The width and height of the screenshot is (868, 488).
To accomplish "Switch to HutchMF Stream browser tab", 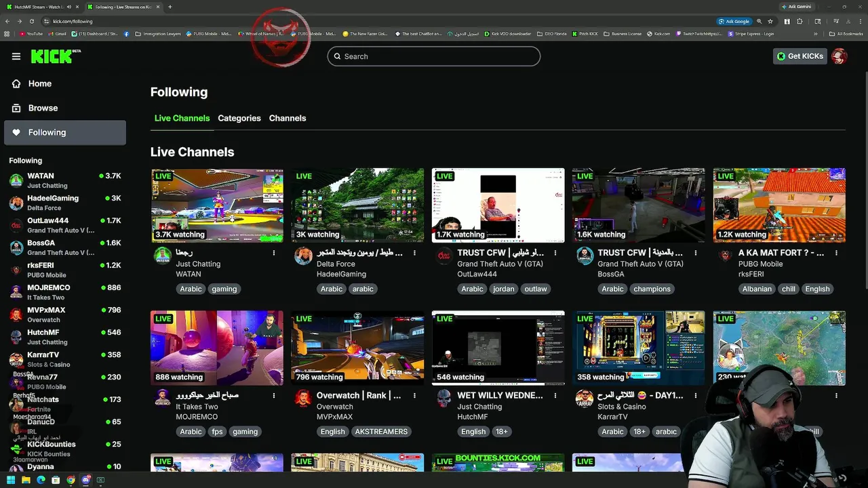I will (x=42, y=7).
